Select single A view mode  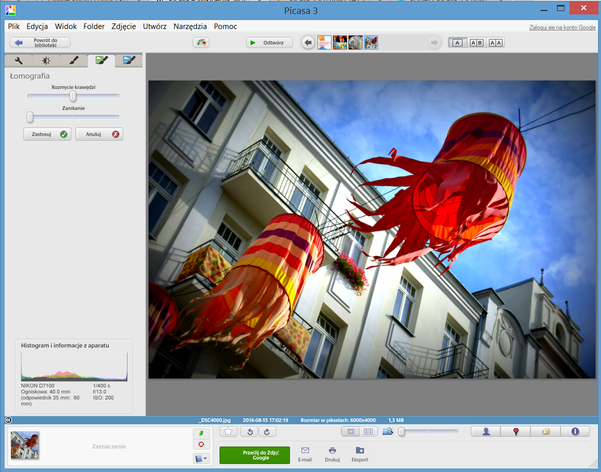[457, 42]
